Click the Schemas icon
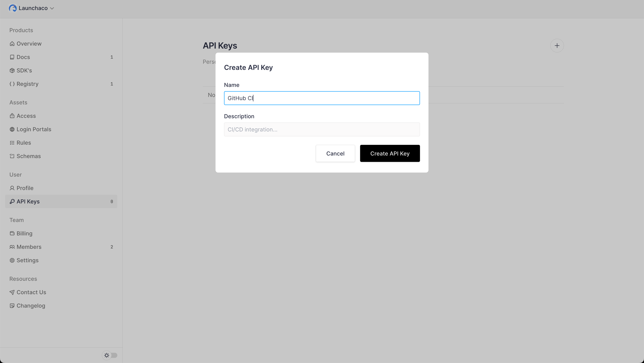This screenshot has width=644, height=363. (12, 156)
